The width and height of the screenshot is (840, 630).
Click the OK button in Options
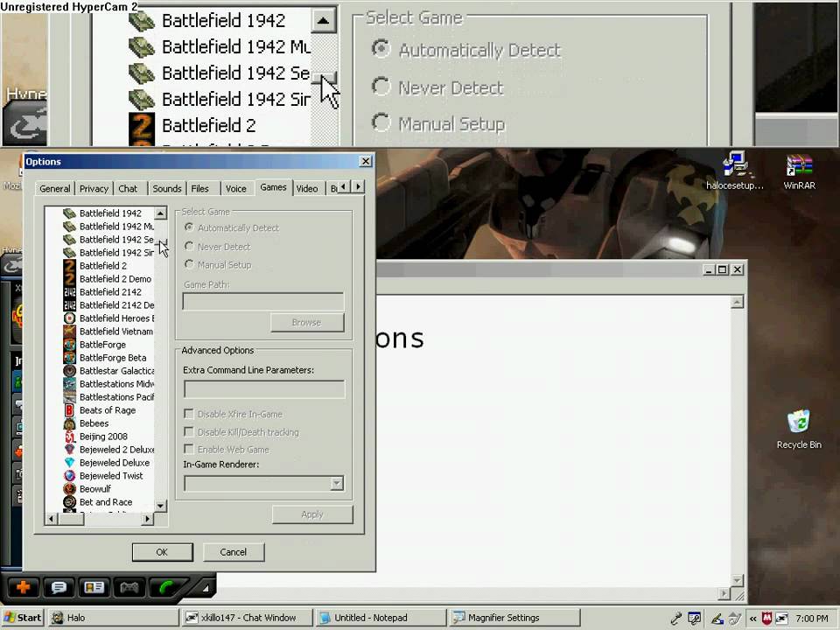(162, 552)
